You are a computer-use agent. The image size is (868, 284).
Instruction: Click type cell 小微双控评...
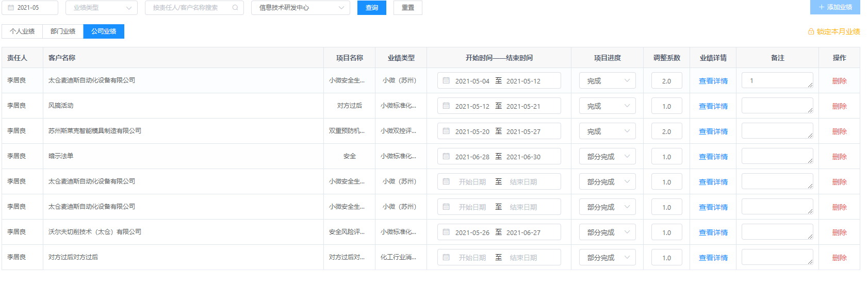point(398,131)
